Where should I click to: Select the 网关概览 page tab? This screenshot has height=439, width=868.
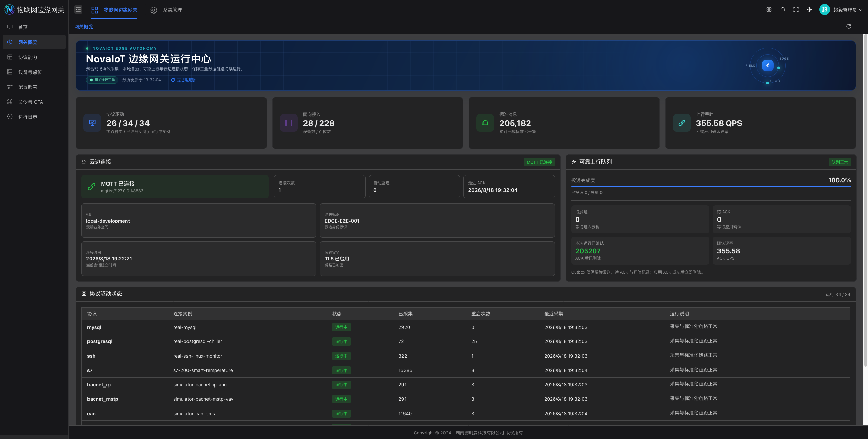click(84, 27)
